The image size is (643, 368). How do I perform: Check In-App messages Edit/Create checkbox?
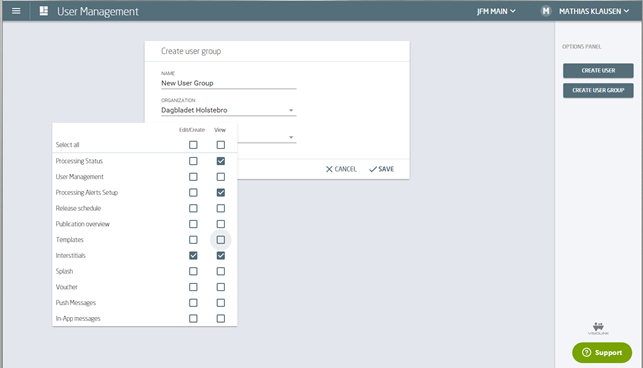(x=193, y=318)
